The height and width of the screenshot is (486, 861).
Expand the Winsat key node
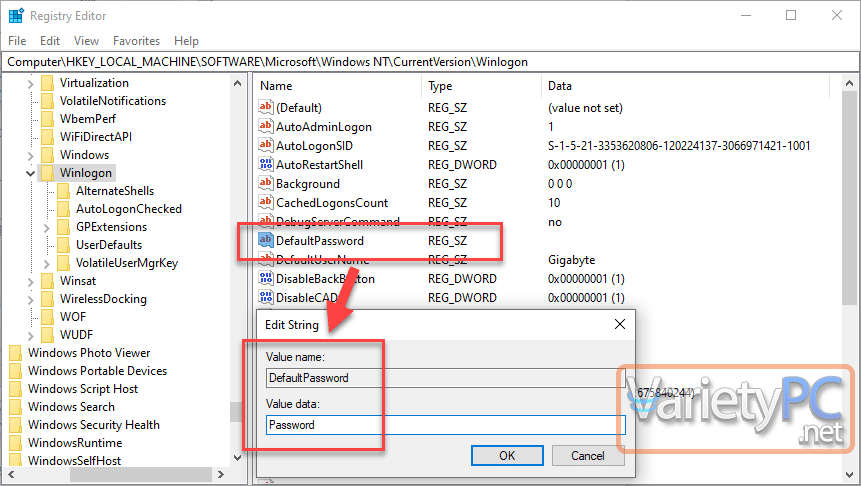coord(31,282)
